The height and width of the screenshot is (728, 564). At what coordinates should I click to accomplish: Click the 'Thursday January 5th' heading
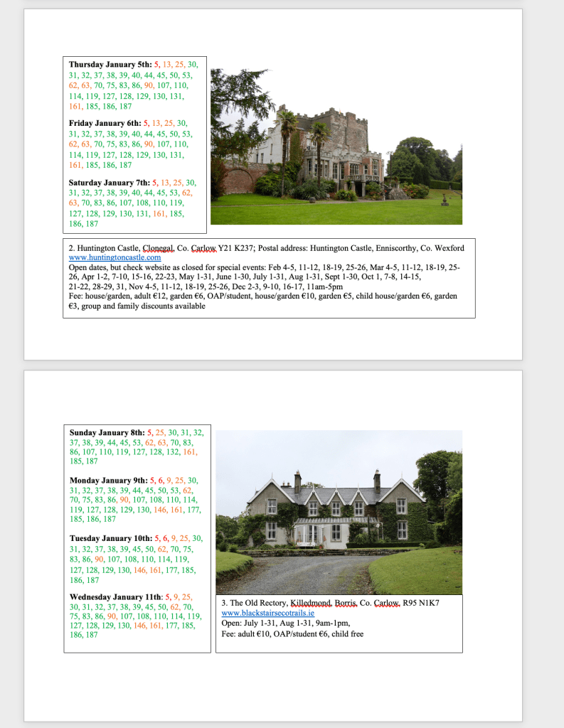point(110,65)
